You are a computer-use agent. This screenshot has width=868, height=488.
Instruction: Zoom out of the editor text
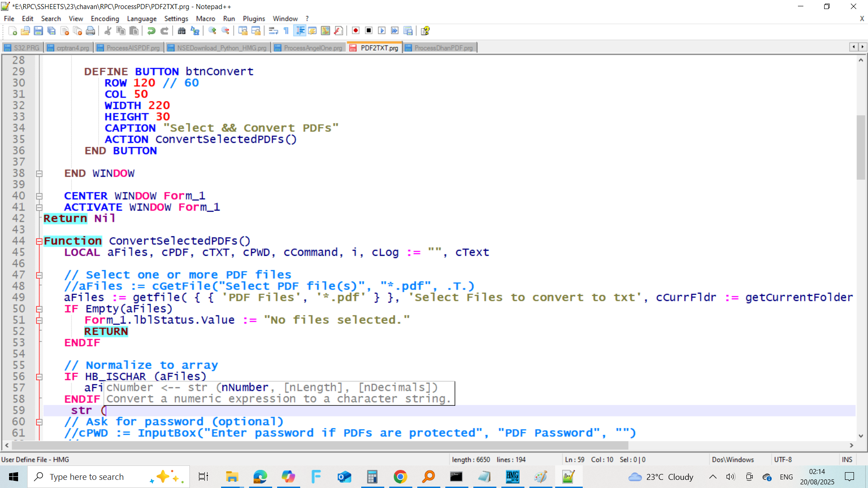click(x=226, y=31)
